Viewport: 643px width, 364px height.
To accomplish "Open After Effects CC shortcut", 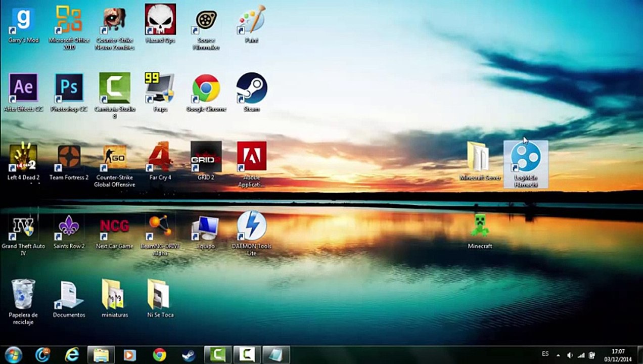I will pyautogui.click(x=23, y=88).
